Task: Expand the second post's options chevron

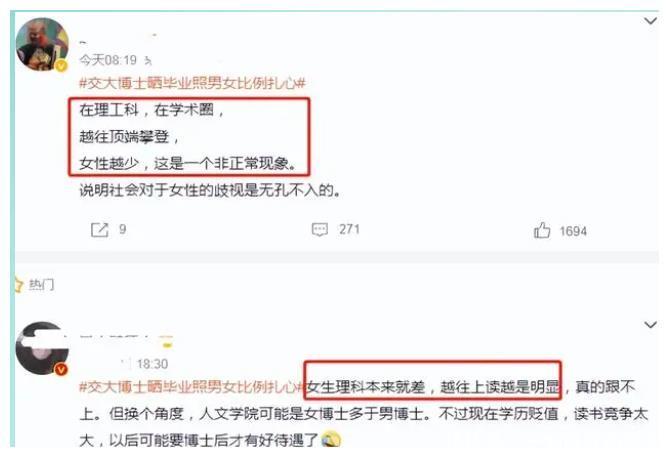Action: coord(650,325)
